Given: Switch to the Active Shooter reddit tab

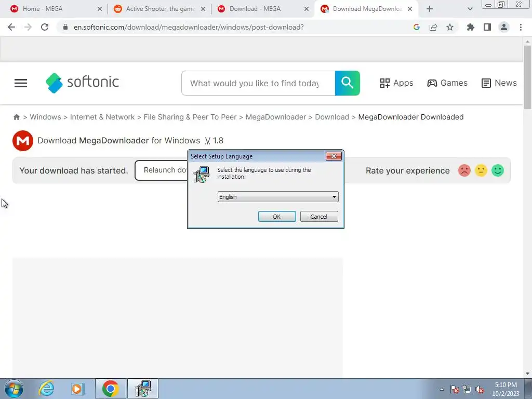Looking at the screenshot, I should coord(160,9).
